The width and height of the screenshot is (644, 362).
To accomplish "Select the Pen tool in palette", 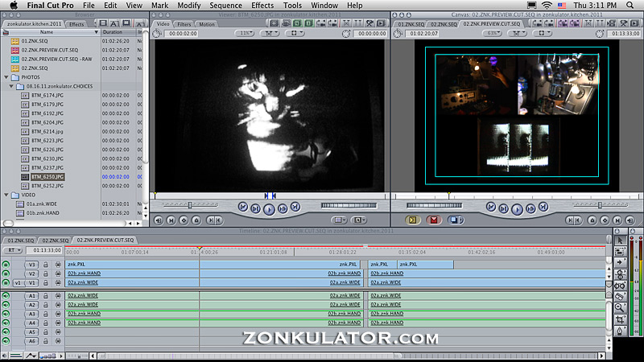I will tap(620, 331).
